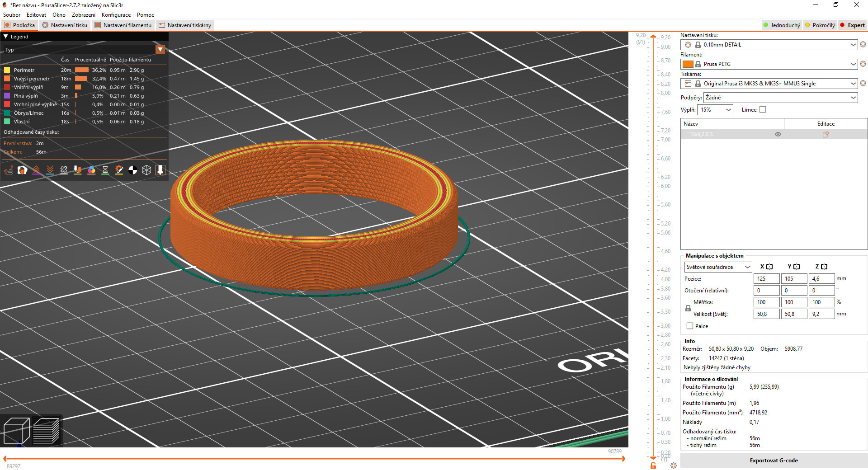This screenshot has width=868, height=470.
Task: Show deretractions in the G-code preview
Action: [50, 170]
